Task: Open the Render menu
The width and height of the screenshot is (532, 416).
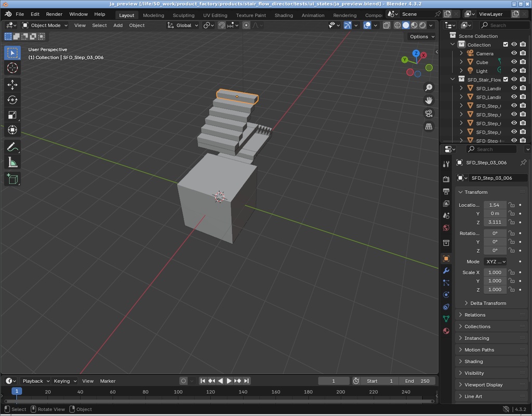Action: coord(54,14)
